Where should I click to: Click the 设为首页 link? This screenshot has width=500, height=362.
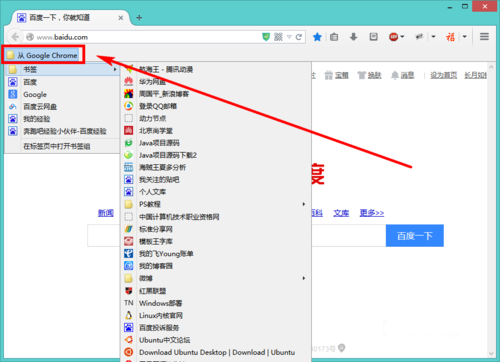point(443,75)
